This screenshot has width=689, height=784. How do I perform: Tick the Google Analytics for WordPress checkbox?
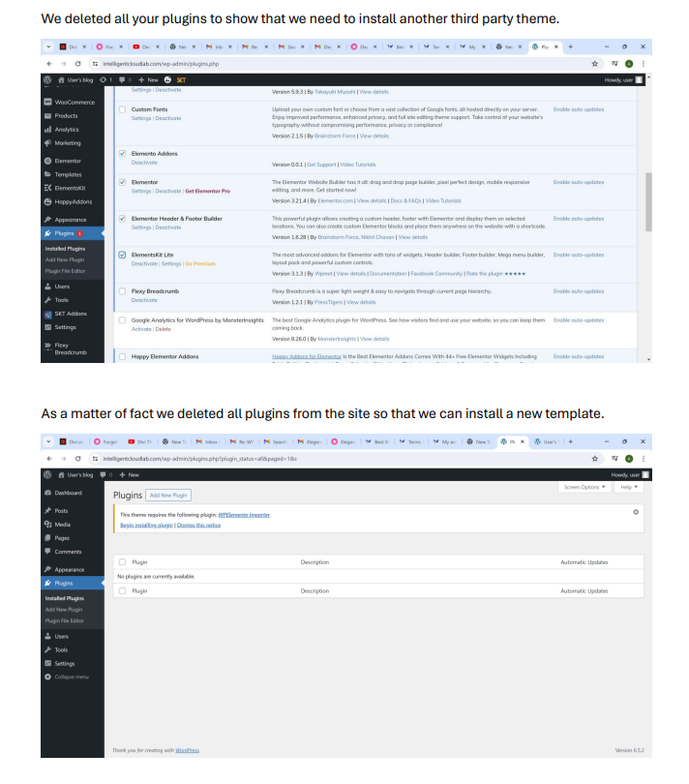122,320
